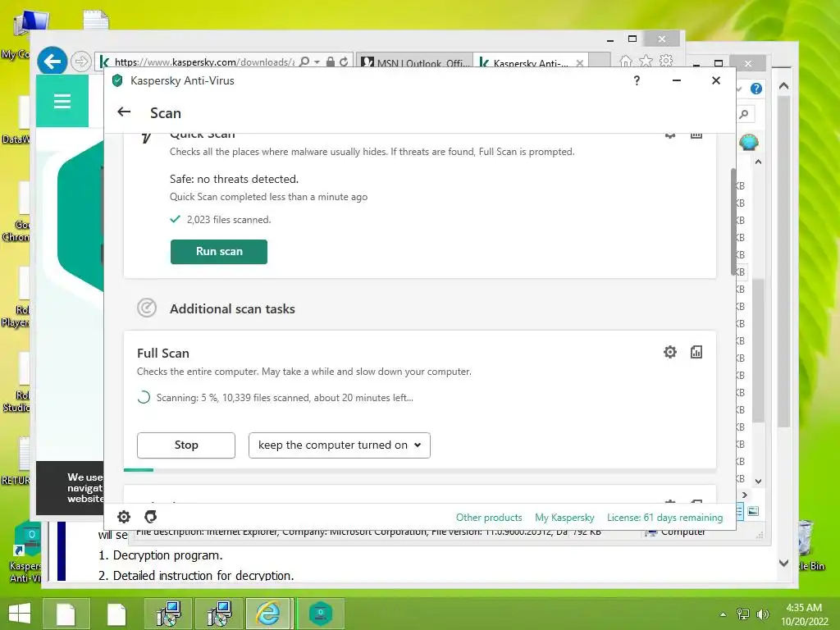This screenshot has height=630, width=840.
Task: Open Kaspersky settings gear at bottom left
Action: [124, 517]
